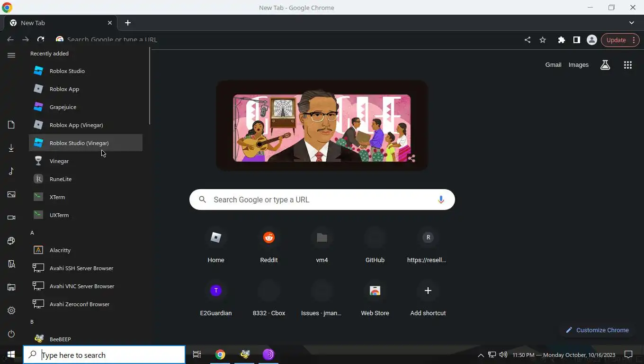The image size is (644, 364).
Task: Click Chrome icon on taskbar
Action: [220, 355]
